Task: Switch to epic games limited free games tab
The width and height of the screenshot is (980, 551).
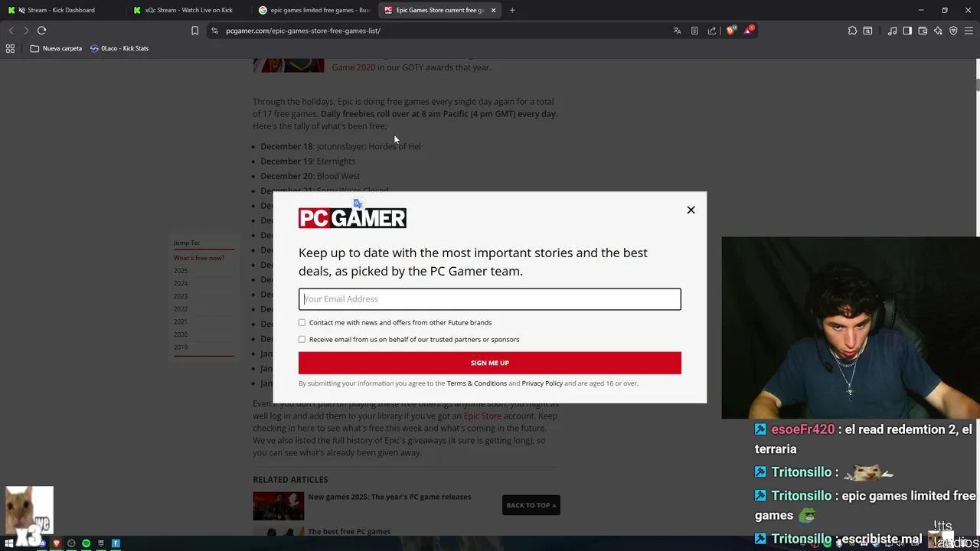Action: click(x=314, y=10)
